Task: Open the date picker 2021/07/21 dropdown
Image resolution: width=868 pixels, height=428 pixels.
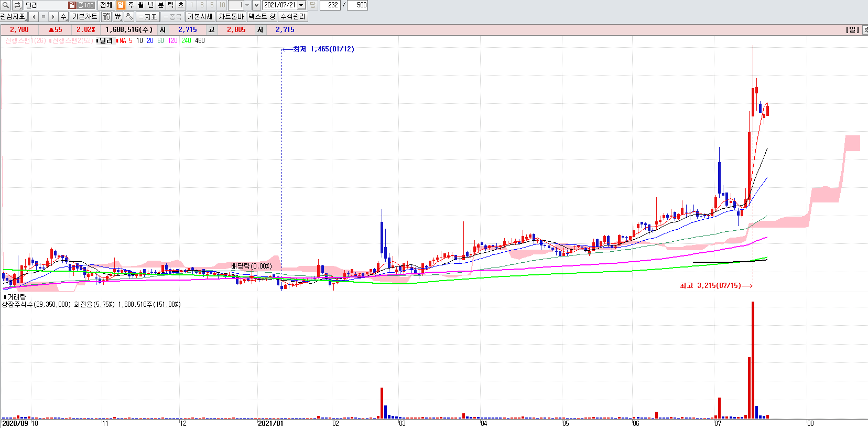Action: point(301,5)
